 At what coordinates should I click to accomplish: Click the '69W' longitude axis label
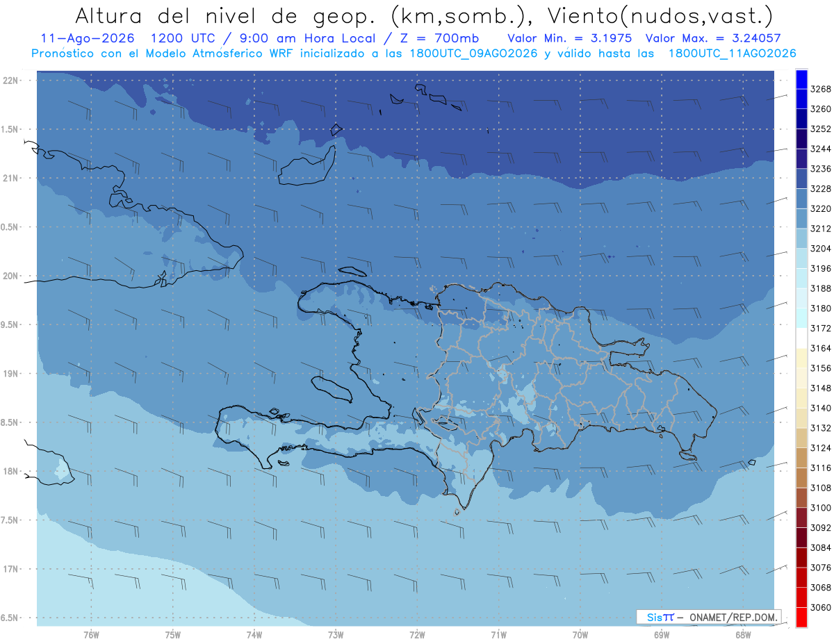[662, 634]
